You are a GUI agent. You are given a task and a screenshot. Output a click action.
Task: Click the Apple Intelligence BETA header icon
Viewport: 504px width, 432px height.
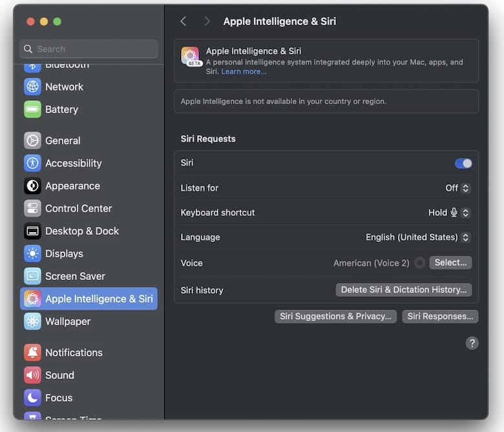point(191,56)
